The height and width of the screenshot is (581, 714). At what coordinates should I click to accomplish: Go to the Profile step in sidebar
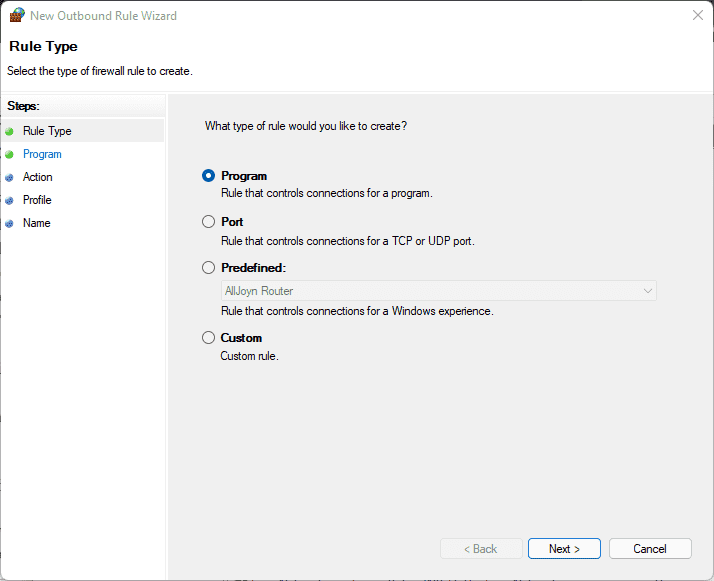[x=37, y=200]
